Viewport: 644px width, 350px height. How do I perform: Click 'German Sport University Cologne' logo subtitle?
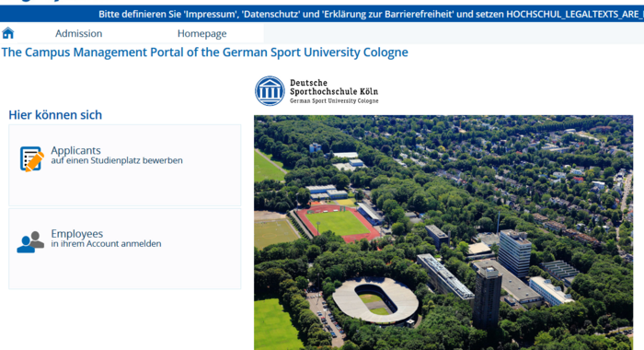click(x=334, y=100)
